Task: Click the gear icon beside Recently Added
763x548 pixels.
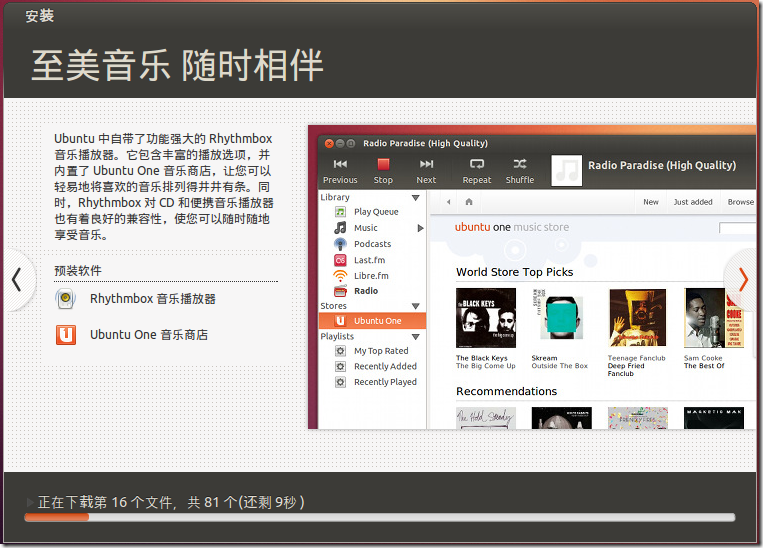Action: coord(340,366)
